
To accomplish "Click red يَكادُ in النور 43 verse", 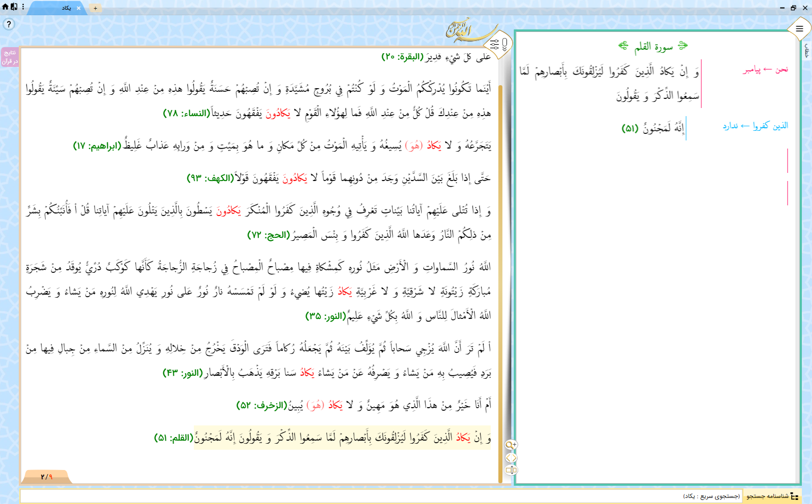I will 307,373.
